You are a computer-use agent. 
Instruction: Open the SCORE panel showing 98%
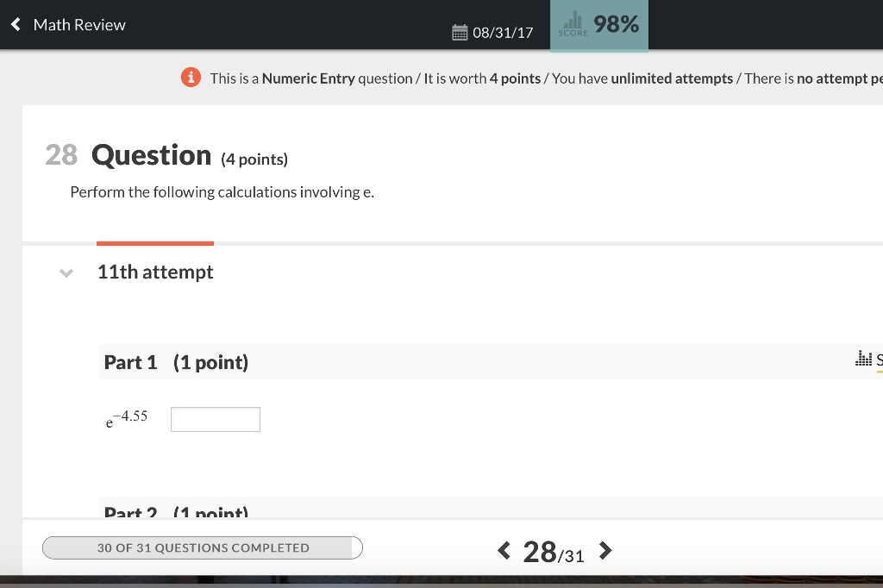coord(598,26)
